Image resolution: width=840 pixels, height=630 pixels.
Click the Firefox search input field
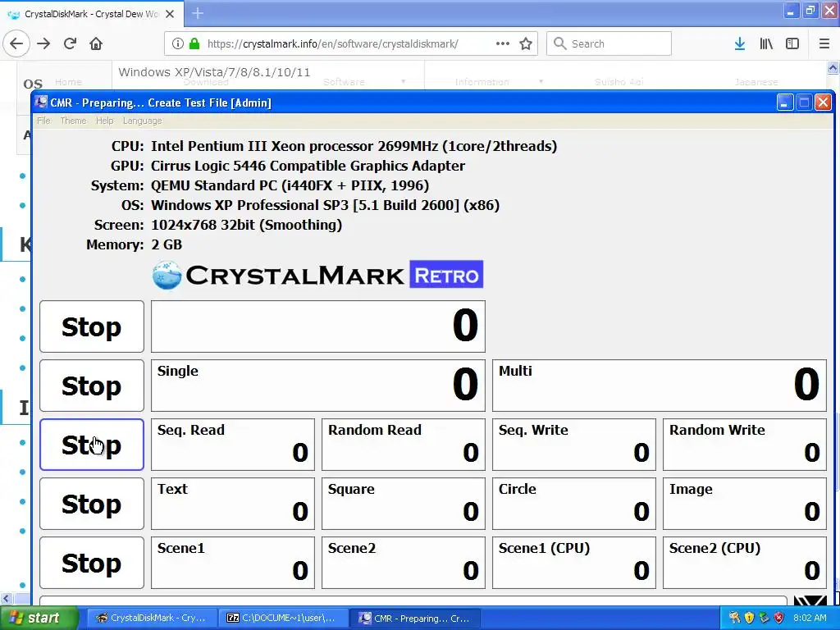click(609, 44)
